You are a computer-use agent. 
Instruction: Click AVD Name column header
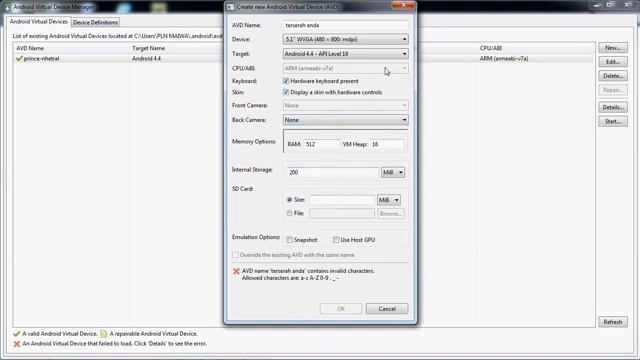click(x=30, y=48)
